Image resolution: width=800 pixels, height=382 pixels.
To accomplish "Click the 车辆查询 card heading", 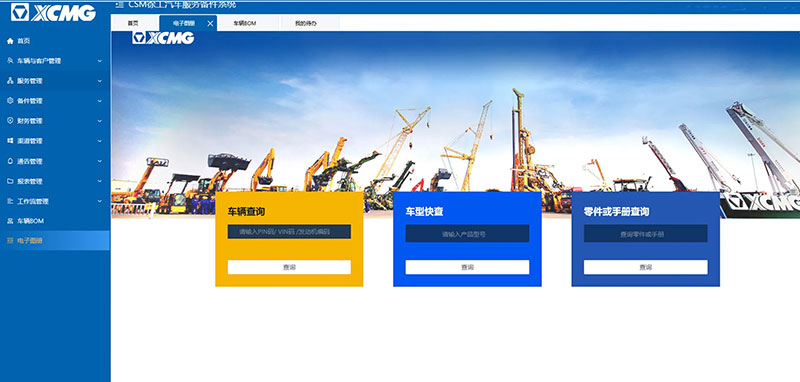I will click(x=246, y=212).
